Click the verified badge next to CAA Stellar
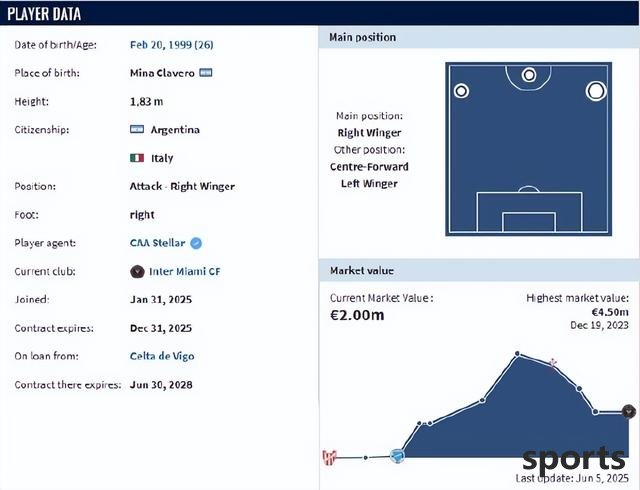The height and width of the screenshot is (490, 640). pos(196,243)
